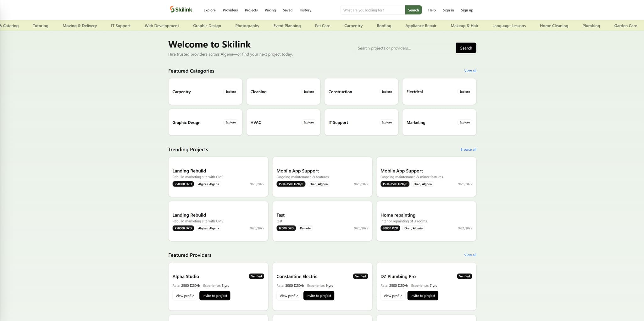The image size is (644, 321).
Task: Click the Skilink logo icon
Action: coord(172,9)
